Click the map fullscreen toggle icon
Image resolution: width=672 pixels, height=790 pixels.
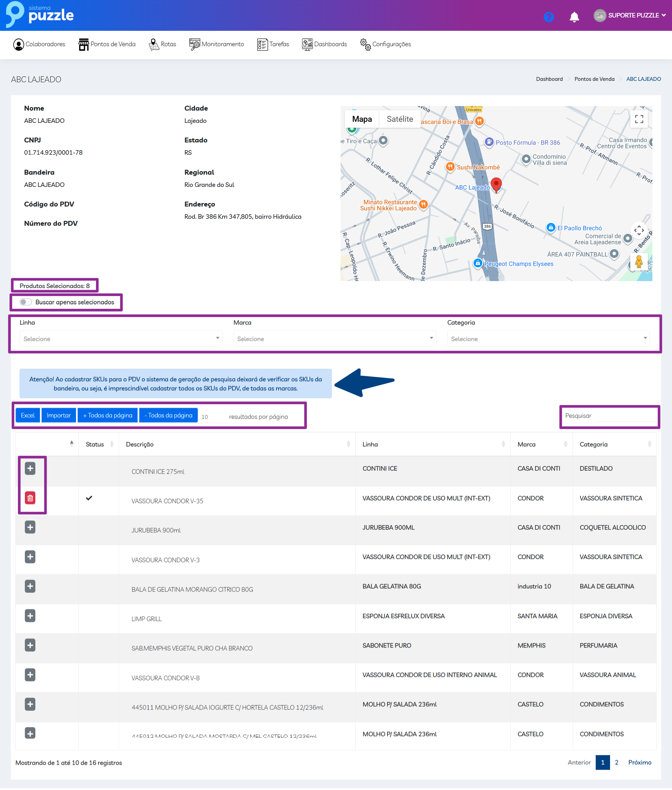[639, 119]
